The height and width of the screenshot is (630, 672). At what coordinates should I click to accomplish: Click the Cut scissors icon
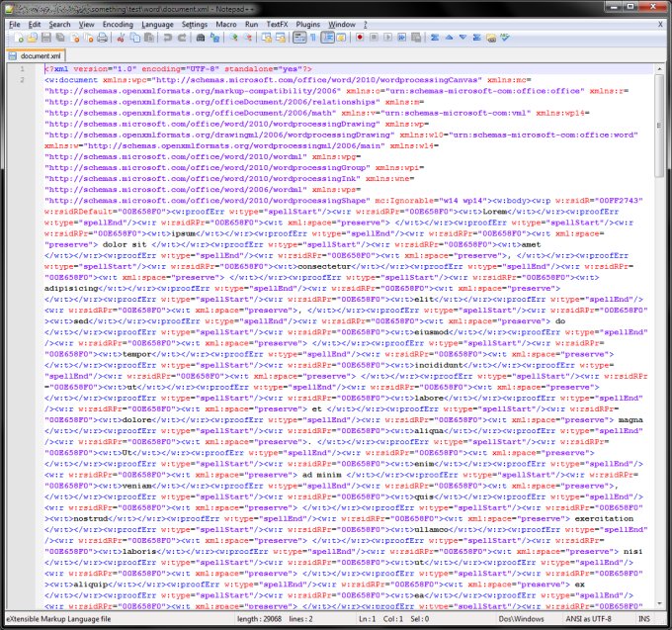pyautogui.click(x=122, y=38)
